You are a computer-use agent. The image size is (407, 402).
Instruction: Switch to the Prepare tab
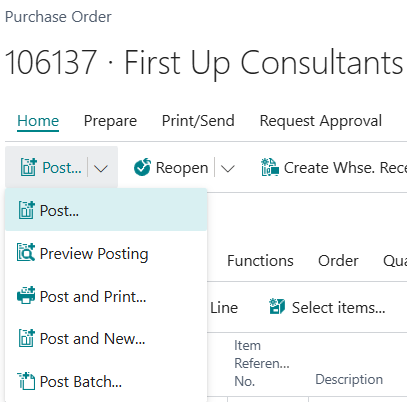point(110,121)
